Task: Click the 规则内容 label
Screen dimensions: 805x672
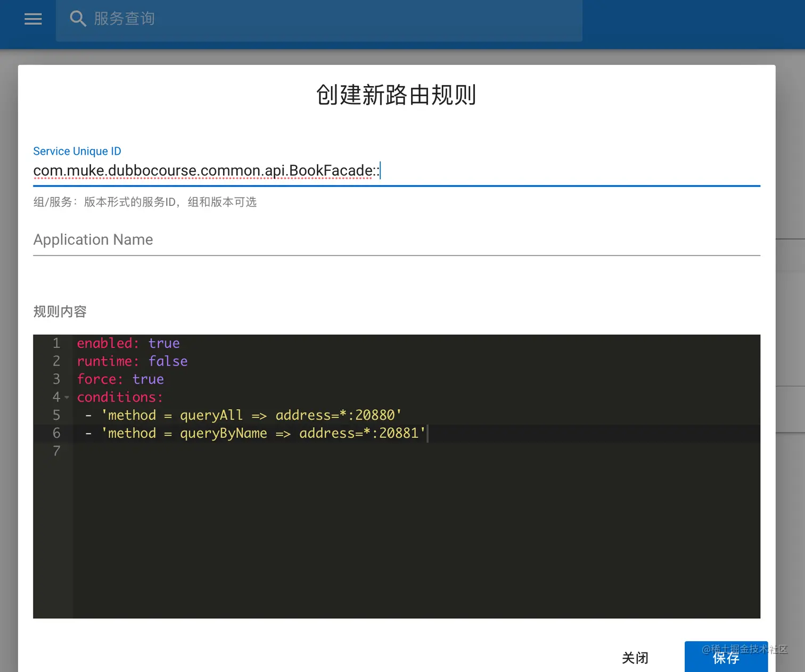Action: click(x=60, y=312)
